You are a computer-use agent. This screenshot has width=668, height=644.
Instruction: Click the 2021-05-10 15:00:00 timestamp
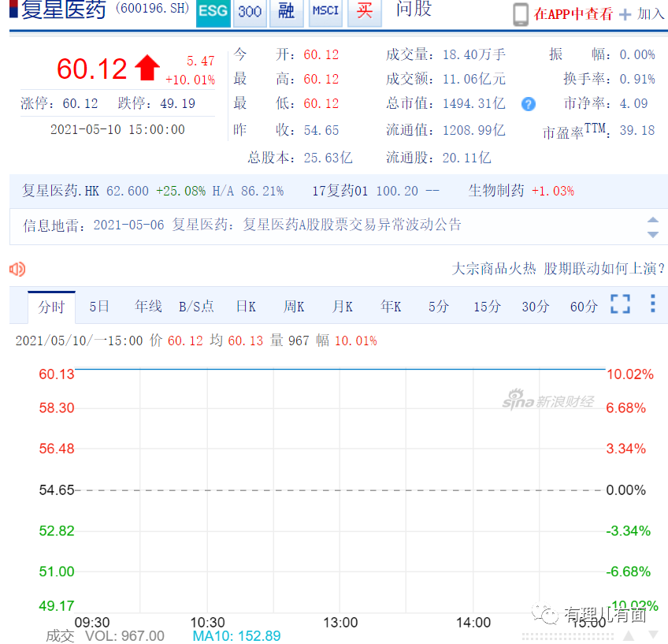pyautogui.click(x=117, y=129)
